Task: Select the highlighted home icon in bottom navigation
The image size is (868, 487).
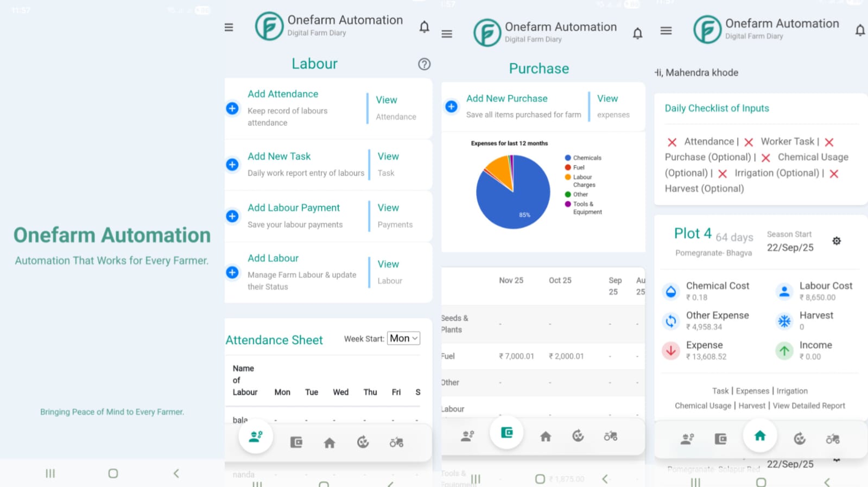Action: pos(760,435)
